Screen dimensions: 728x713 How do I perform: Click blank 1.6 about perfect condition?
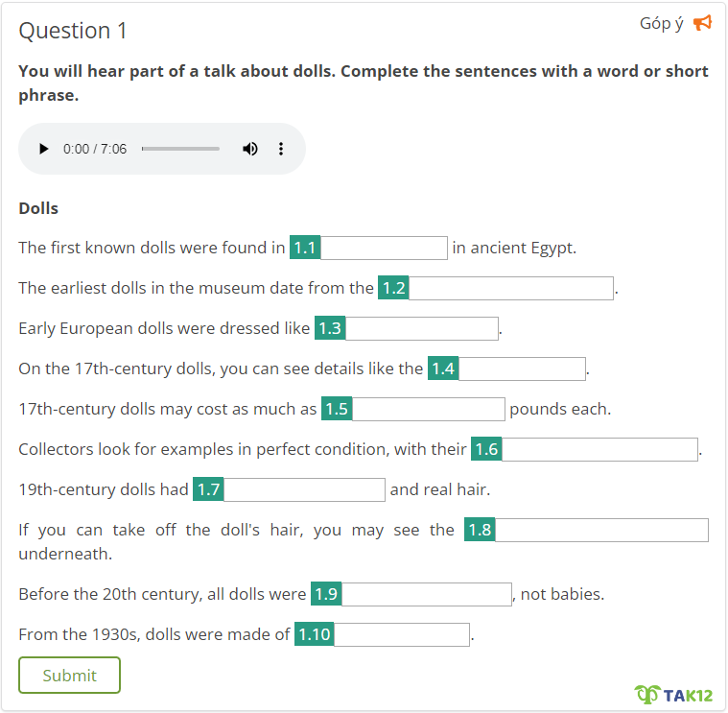coord(599,449)
